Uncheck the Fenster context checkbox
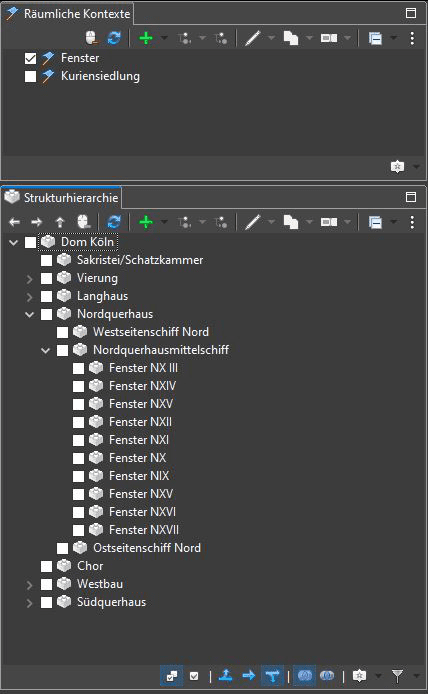Screen dimensions: 428x694 tap(31, 58)
